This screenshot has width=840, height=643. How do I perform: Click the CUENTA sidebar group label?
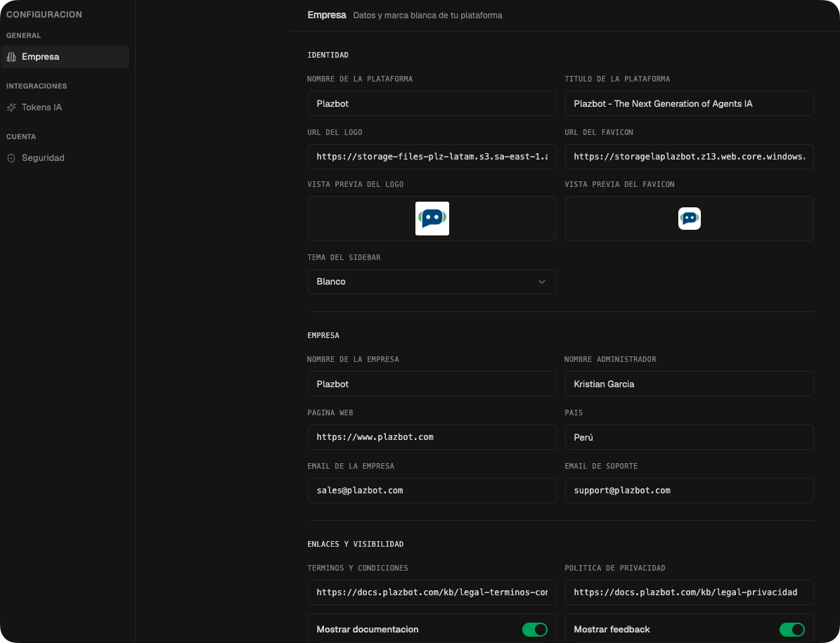tap(21, 137)
